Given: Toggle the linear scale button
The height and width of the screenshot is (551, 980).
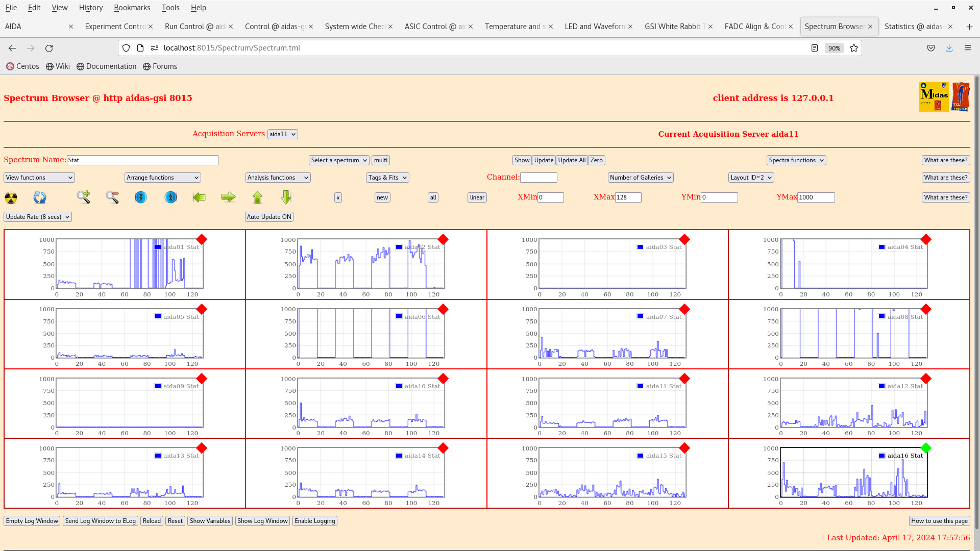Looking at the screenshot, I should coord(477,197).
